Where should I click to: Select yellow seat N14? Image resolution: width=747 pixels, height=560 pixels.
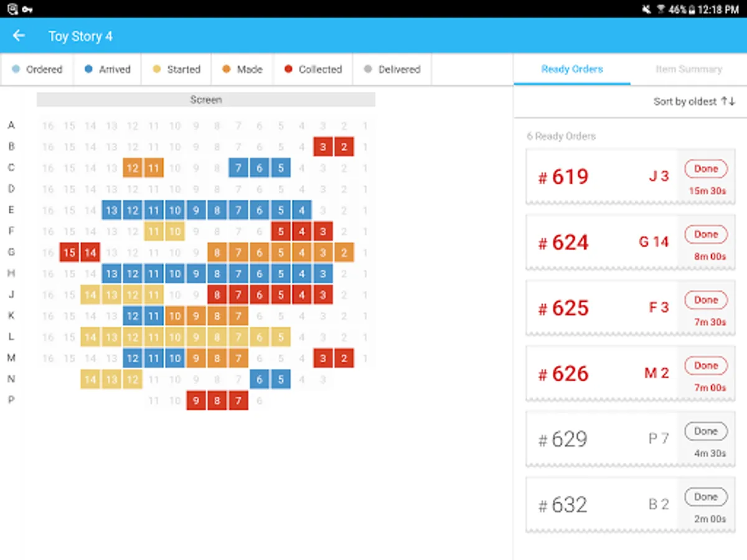(x=90, y=380)
